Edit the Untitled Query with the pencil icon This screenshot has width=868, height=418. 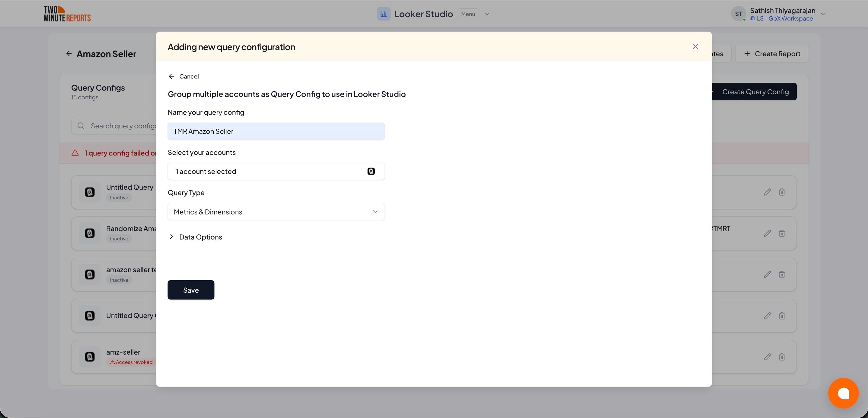click(767, 192)
